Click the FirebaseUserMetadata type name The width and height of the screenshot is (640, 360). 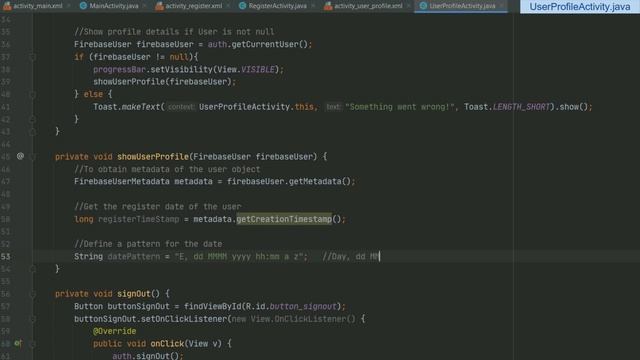(122, 181)
